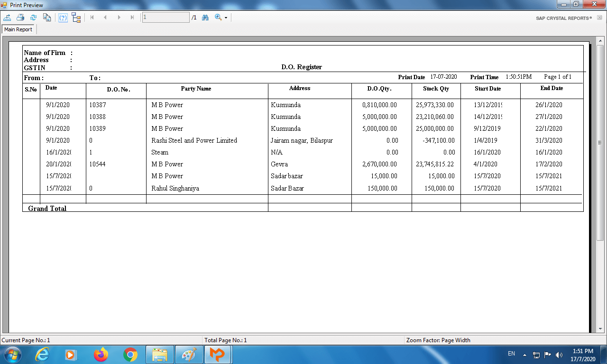Go to next page arrow

119,18
